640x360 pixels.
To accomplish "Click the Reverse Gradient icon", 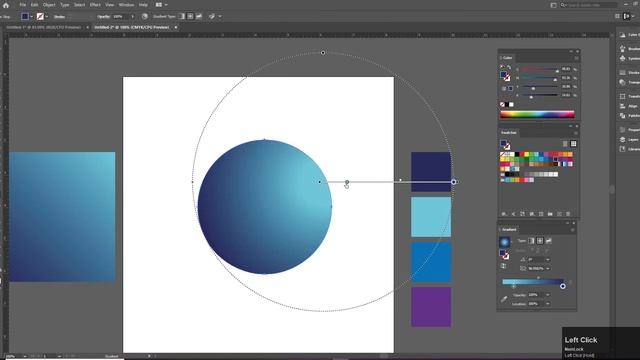I will pyautogui.click(x=504, y=266).
